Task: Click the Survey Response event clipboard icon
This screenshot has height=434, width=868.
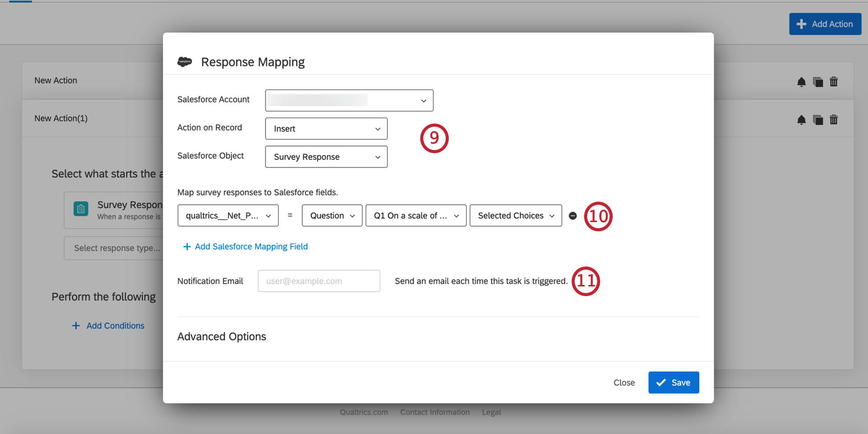Action: 81,209
